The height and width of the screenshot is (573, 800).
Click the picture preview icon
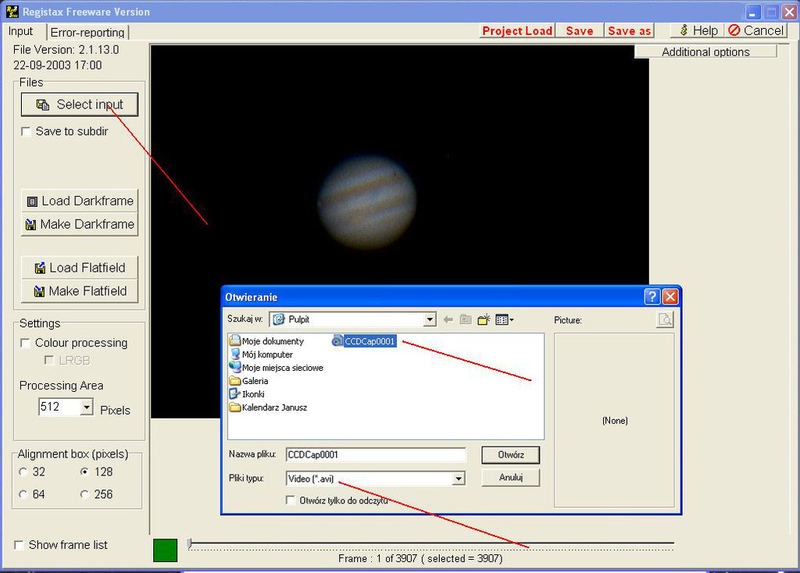pyautogui.click(x=665, y=320)
